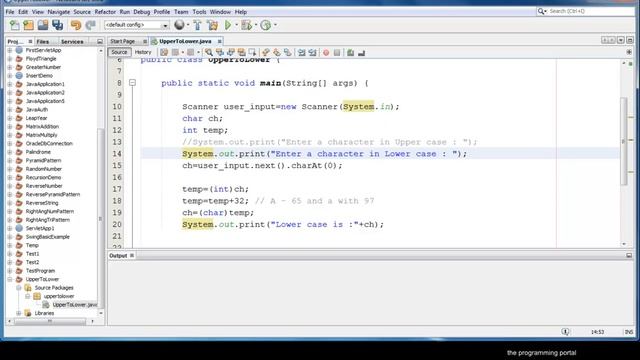Click the Previous Bookmark icon
Image resolution: width=640 pixels, height=360 pixels.
click(x=266, y=52)
